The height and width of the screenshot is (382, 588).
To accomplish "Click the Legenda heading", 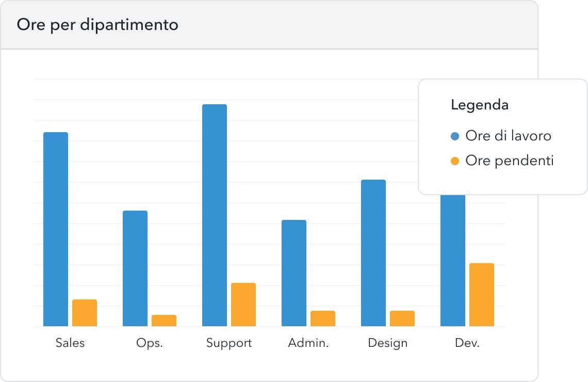I will coord(480,105).
